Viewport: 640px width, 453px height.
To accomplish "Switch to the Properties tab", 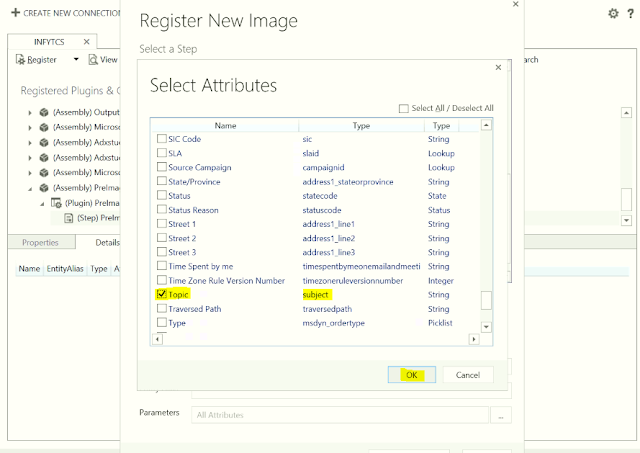I will (x=40, y=243).
